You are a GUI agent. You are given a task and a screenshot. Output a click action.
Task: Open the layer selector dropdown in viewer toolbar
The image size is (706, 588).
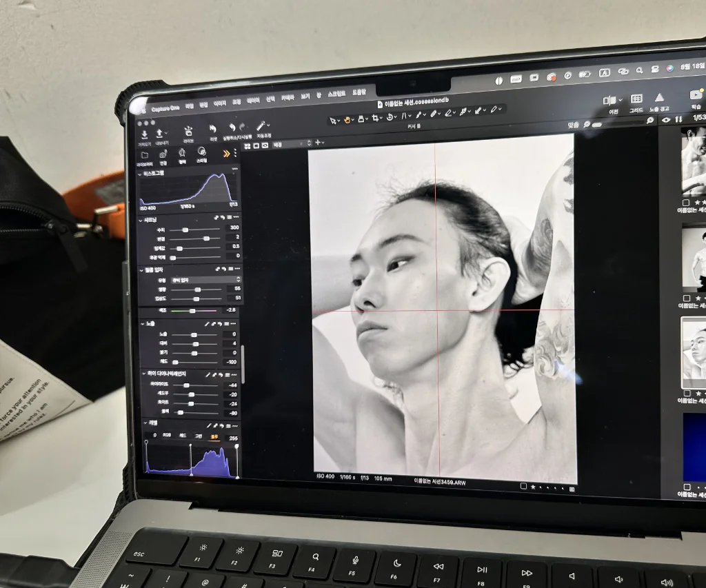point(292,144)
